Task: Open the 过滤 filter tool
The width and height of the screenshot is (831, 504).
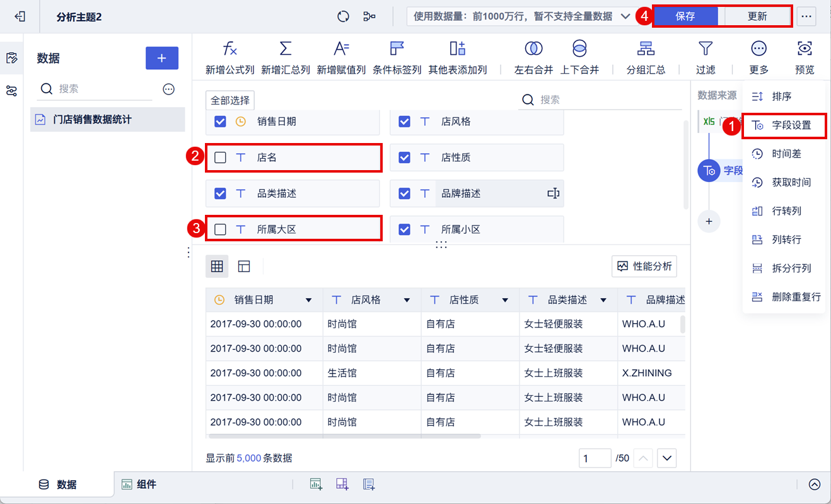Action: click(705, 57)
